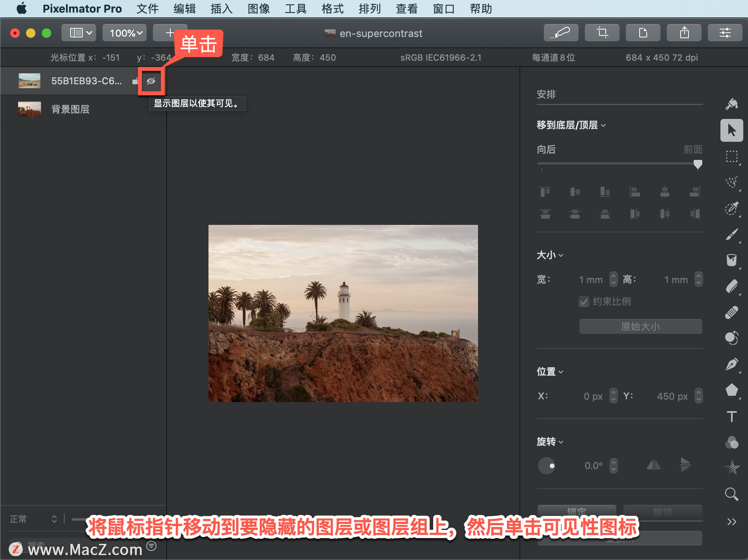Image resolution: width=748 pixels, height=560 pixels.
Task: Select the Repair bandage tool
Action: [731, 312]
